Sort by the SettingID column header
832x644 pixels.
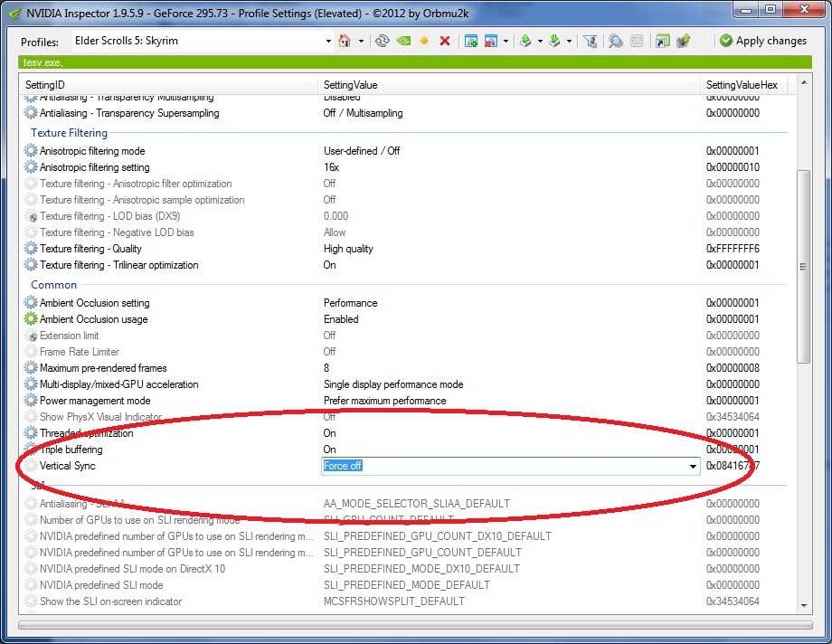170,85
